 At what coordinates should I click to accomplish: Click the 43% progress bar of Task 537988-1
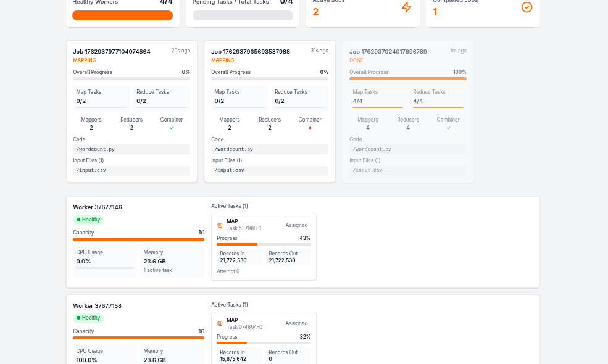point(264,244)
